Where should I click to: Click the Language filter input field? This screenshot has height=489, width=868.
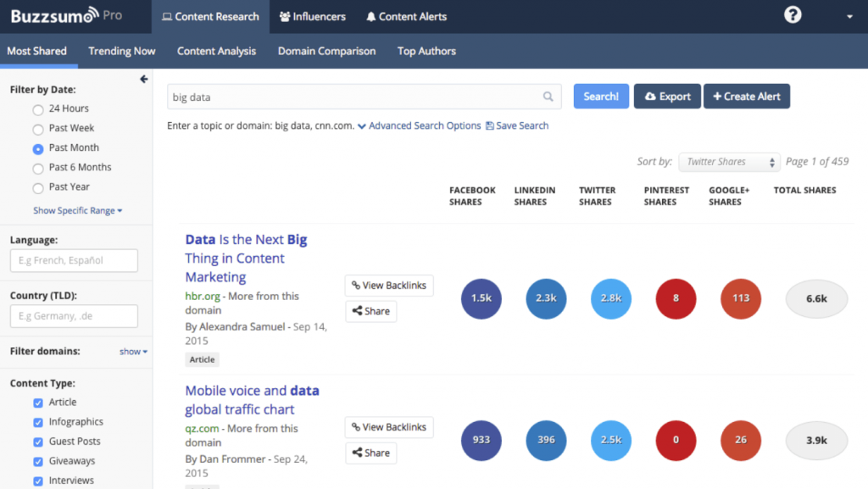[x=74, y=260]
